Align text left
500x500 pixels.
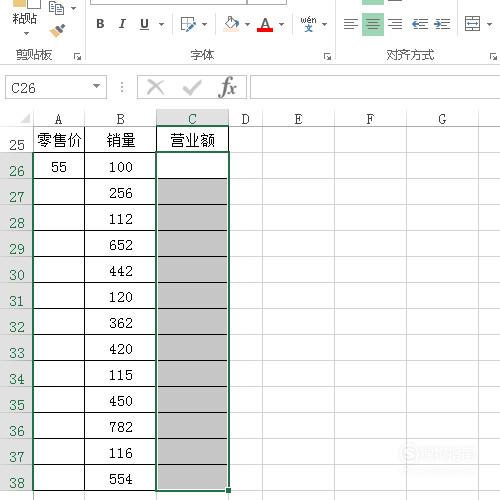[351, 24]
